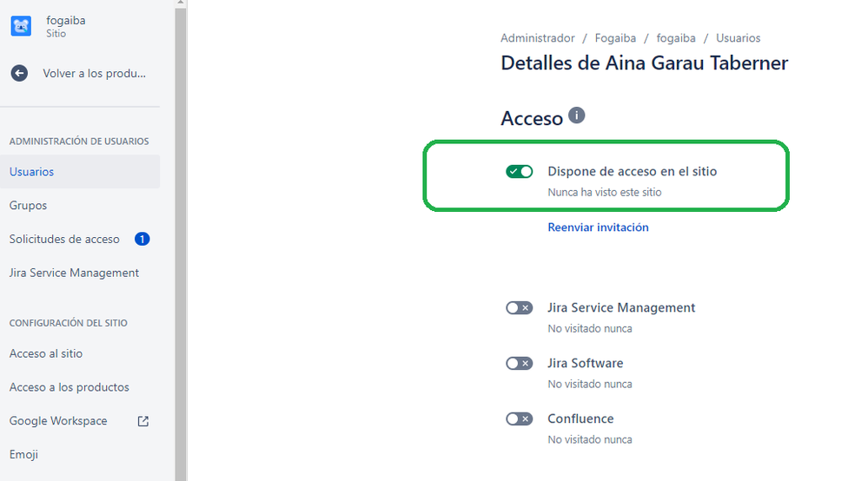Click No visitado nunca under Jira Service Management
868x481 pixels.
pos(590,328)
